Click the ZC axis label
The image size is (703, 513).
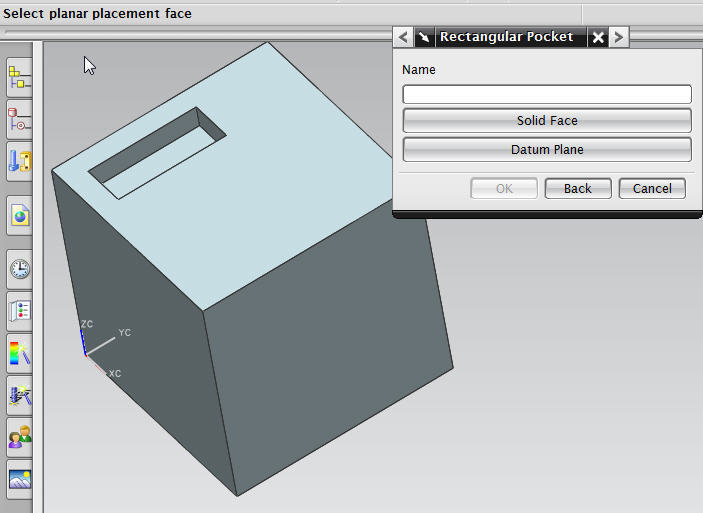click(x=87, y=324)
